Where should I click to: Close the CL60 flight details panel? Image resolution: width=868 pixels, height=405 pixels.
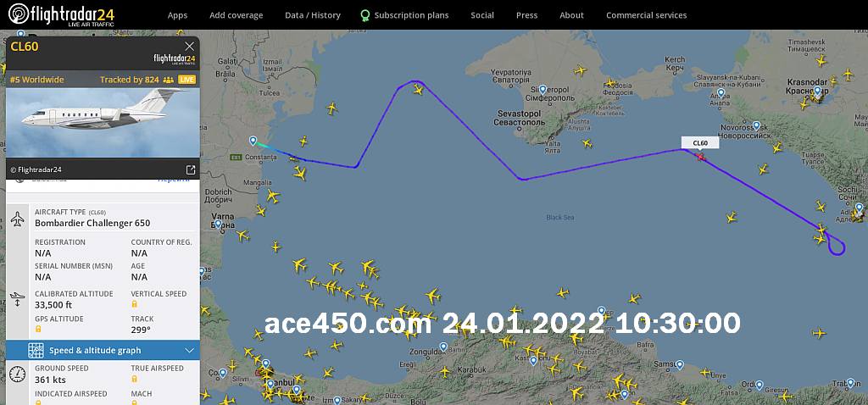coord(189,47)
